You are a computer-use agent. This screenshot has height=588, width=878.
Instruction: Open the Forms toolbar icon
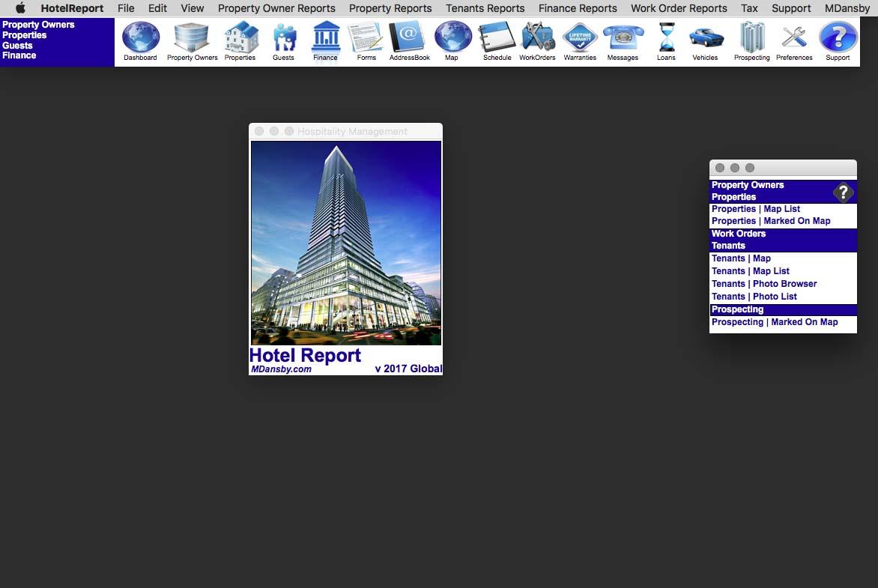click(x=366, y=37)
